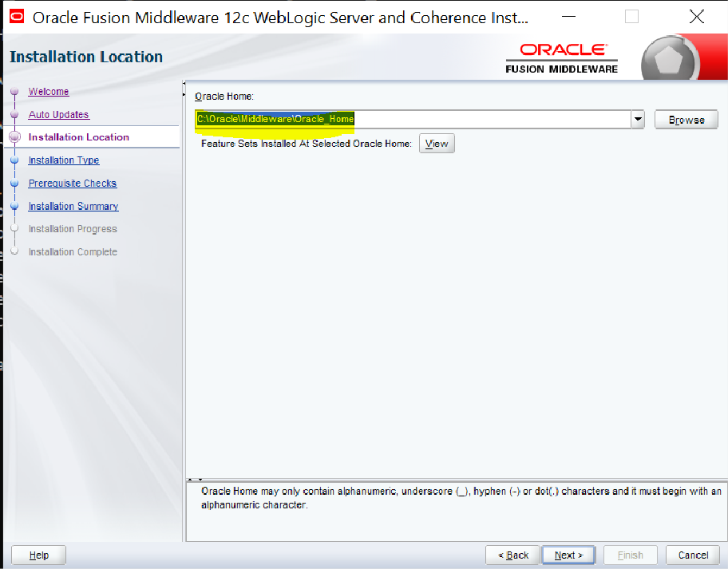
Task: View feature sets installed at Oracle Home
Action: 437,144
